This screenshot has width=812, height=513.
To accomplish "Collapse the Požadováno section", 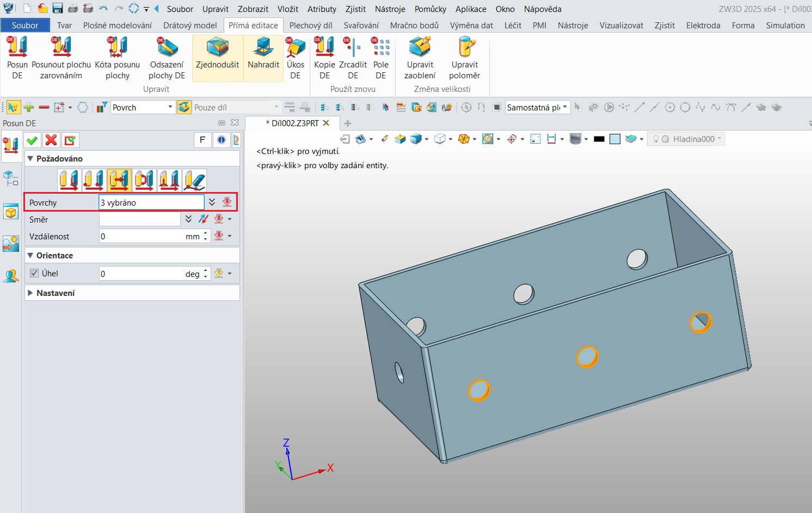I will pyautogui.click(x=30, y=159).
